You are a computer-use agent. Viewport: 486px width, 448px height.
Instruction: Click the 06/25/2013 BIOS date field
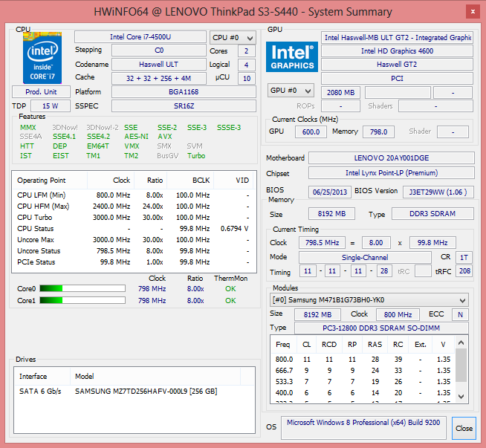(330, 192)
